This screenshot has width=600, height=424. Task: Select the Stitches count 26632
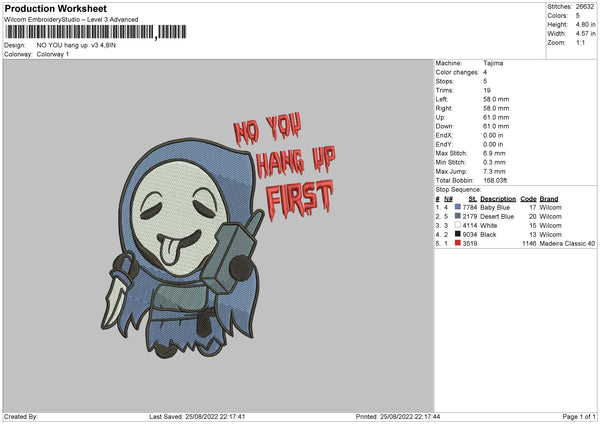pyautogui.click(x=585, y=7)
